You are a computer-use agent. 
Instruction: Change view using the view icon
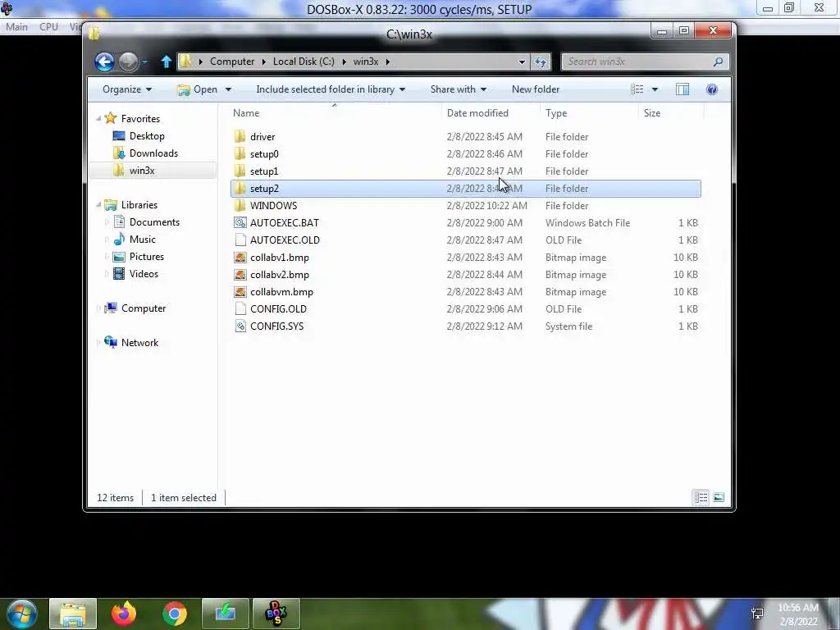[x=637, y=89]
